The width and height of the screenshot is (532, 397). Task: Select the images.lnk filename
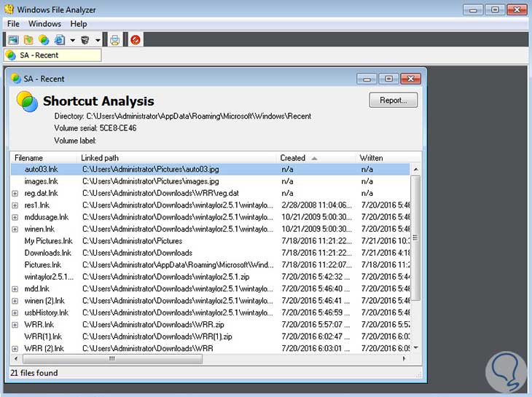pos(41,181)
